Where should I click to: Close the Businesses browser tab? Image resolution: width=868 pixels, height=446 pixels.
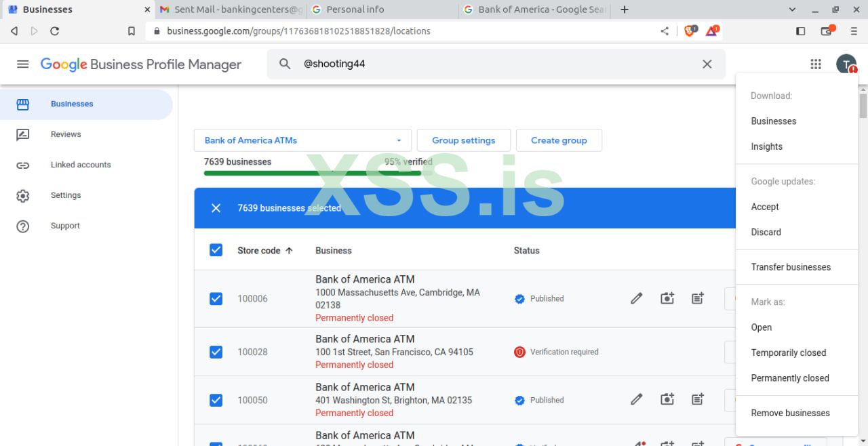point(147,9)
